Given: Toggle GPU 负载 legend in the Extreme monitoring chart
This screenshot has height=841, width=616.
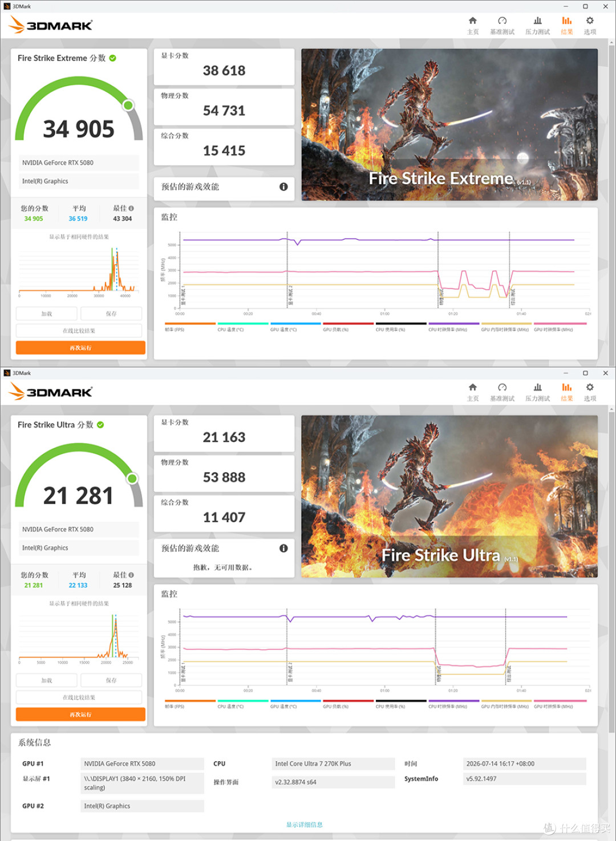Looking at the screenshot, I should pos(348,327).
